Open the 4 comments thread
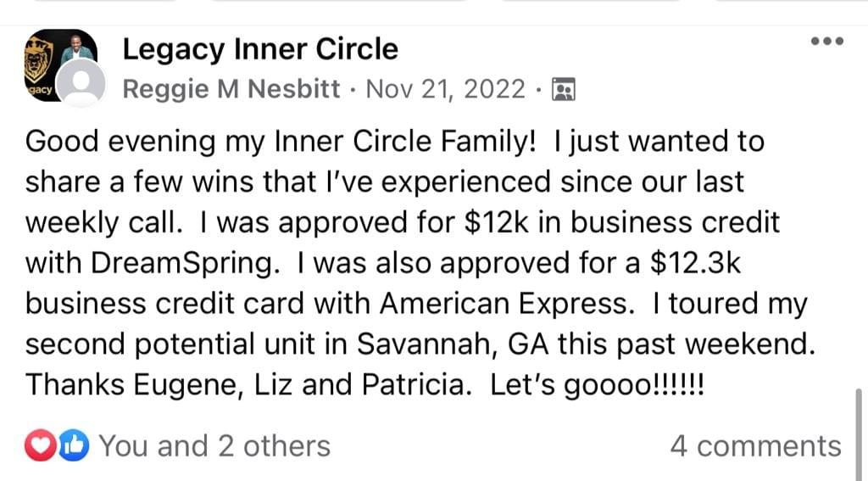 click(x=755, y=445)
